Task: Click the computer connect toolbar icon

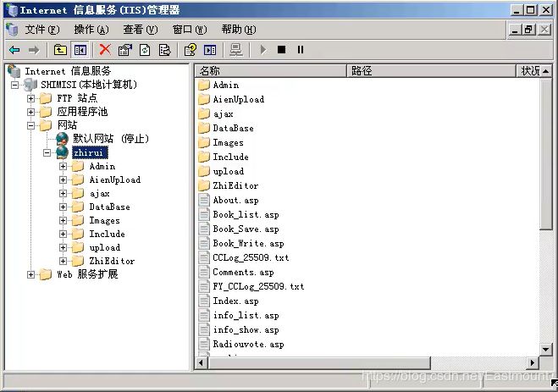Action: 236,50
